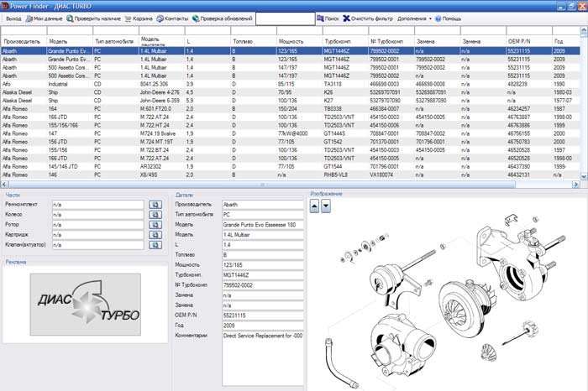Click Проверить наличие magnifier icon

[x=70, y=18]
